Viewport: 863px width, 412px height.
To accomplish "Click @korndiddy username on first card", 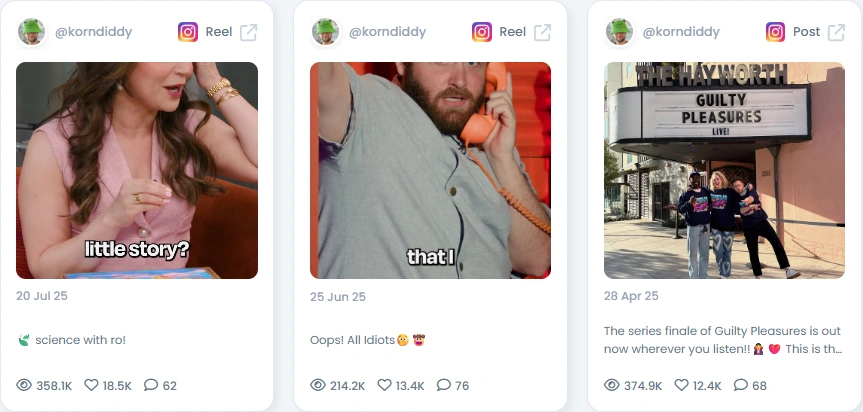I will [94, 32].
